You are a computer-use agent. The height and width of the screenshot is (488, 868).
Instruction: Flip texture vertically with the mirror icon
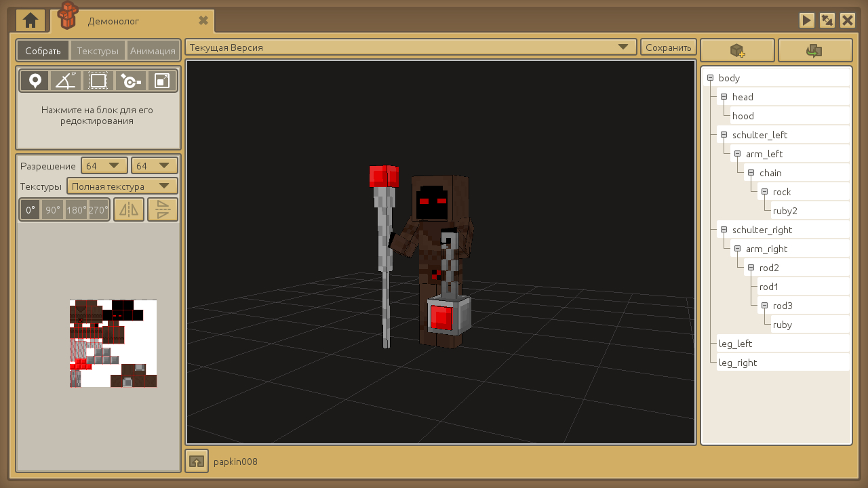[163, 210]
